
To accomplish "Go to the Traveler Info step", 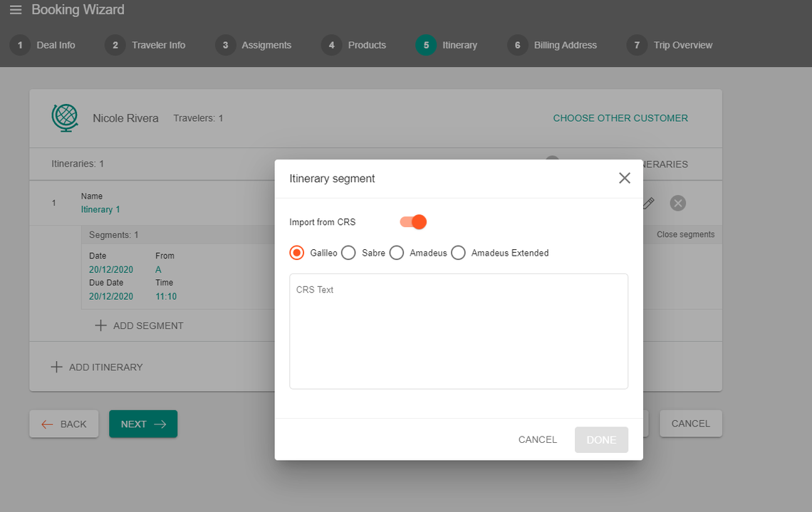I will click(158, 45).
